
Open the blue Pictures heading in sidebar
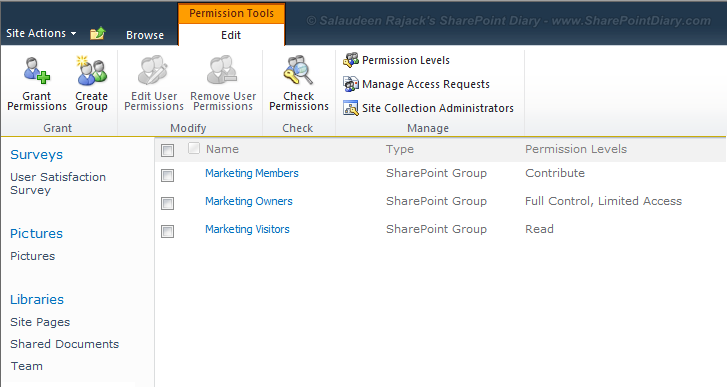tap(36, 233)
